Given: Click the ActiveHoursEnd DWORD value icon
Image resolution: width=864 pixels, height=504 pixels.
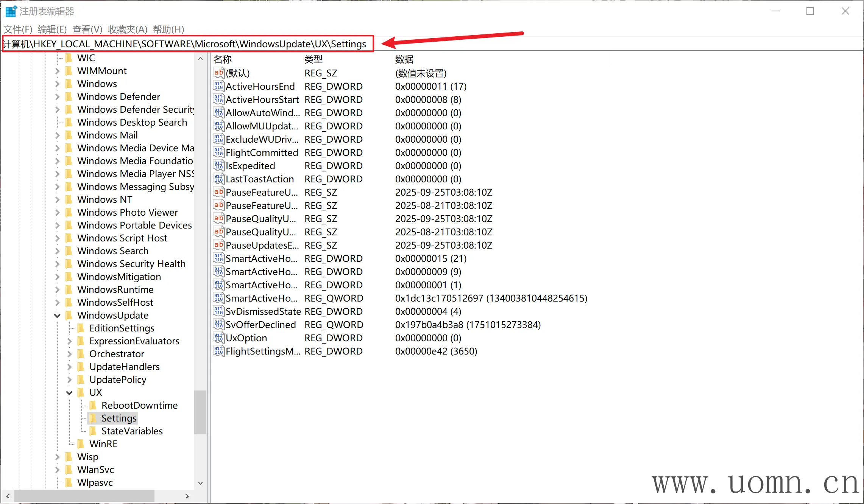Looking at the screenshot, I should pos(218,86).
